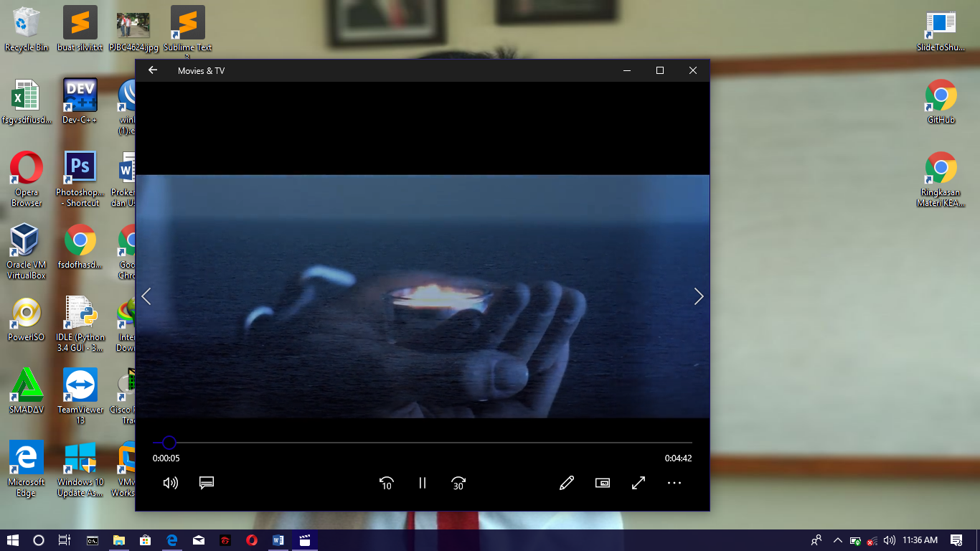
Task: Open Microsoft Store from taskbar
Action: (x=146, y=540)
